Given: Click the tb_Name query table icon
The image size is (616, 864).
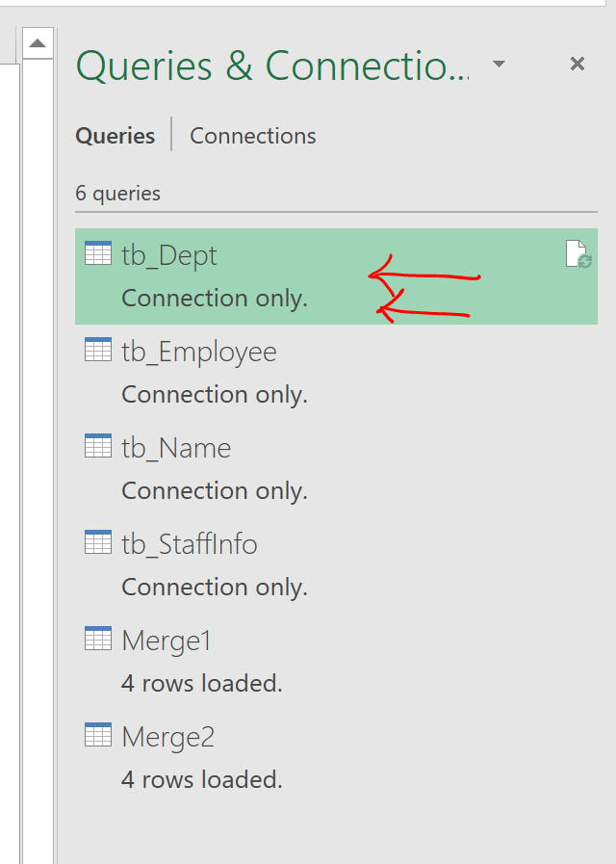Looking at the screenshot, I should point(98,447).
